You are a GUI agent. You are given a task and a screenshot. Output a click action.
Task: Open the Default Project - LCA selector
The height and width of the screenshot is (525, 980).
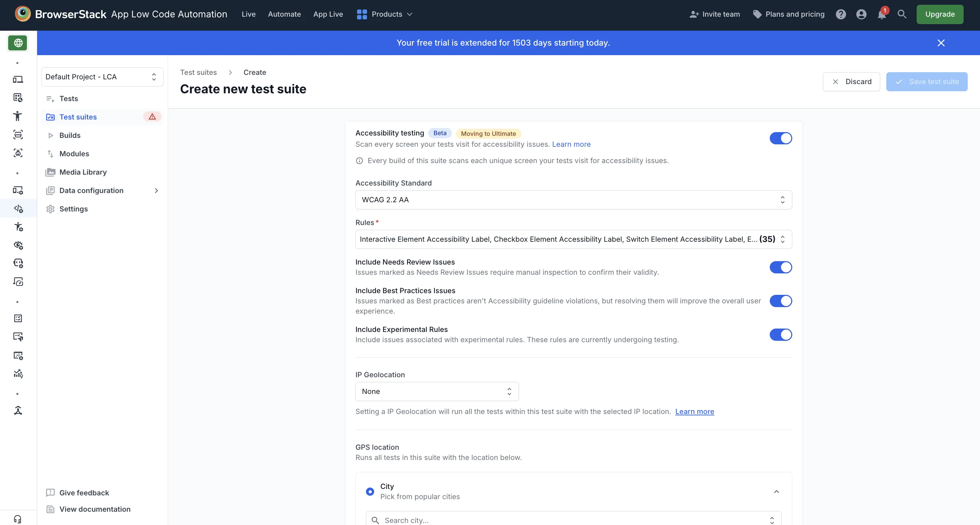(x=102, y=77)
